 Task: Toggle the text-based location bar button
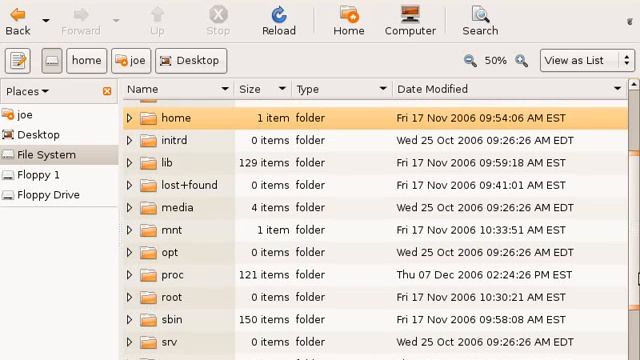18,61
